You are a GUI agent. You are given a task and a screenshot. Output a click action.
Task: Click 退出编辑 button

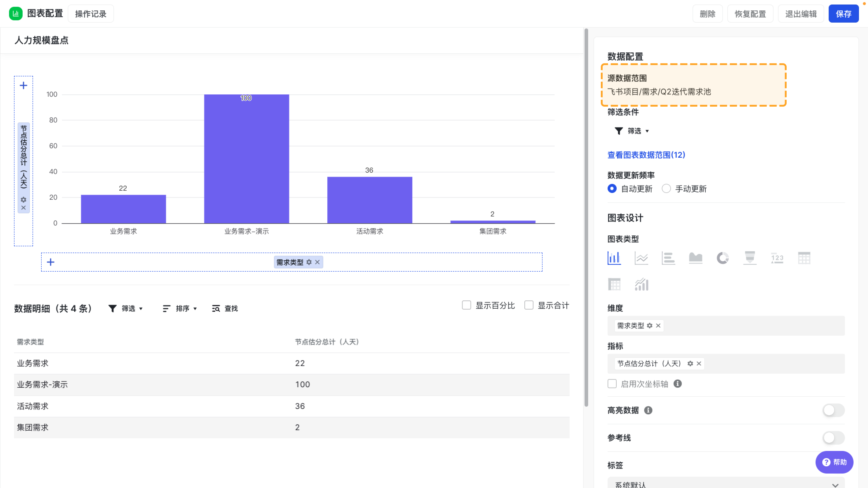coord(801,14)
